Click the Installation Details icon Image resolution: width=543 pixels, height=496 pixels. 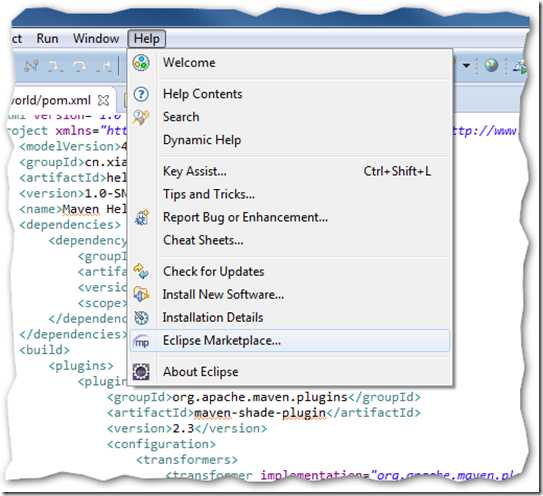coord(141,318)
